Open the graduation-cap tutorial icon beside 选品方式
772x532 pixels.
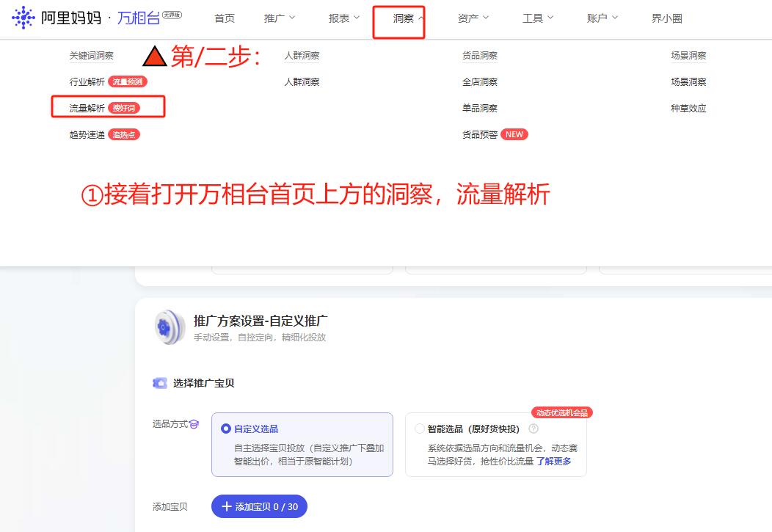(x=194, y=423)
